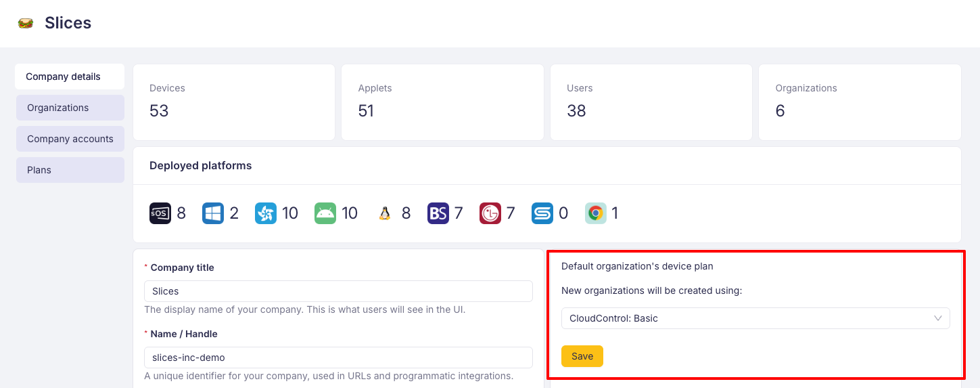The height and width of the screenshot is (388, 980).
Task: Click the blue S-logo platform icon
Action: [x=542, y=213]
